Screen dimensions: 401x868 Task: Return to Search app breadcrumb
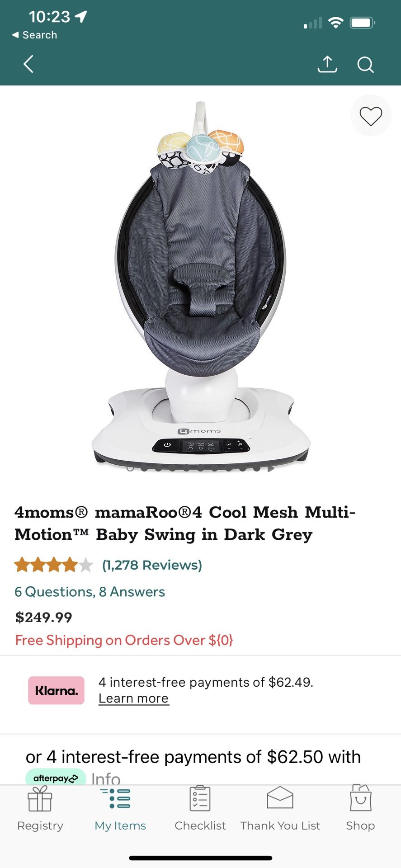[34, 35]
